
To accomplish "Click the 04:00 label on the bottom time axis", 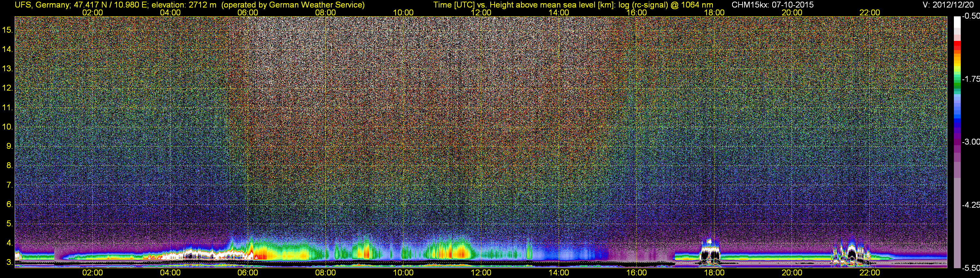I will [x=170, y=273].
